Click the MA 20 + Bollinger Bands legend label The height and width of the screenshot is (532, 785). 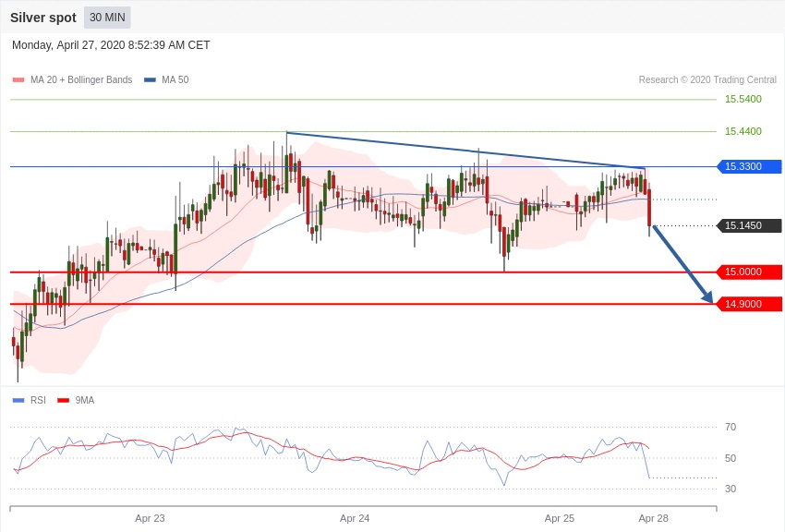coord(81,79)
